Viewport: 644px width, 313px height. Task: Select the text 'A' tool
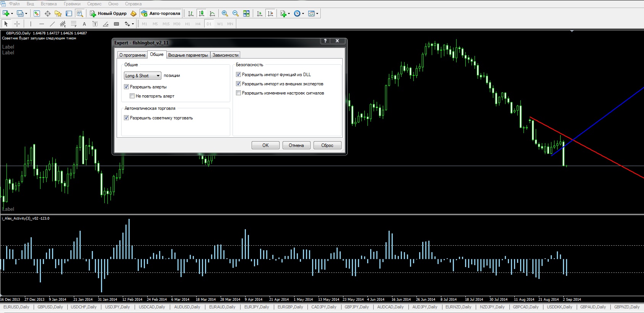click(x=85, y=24)
